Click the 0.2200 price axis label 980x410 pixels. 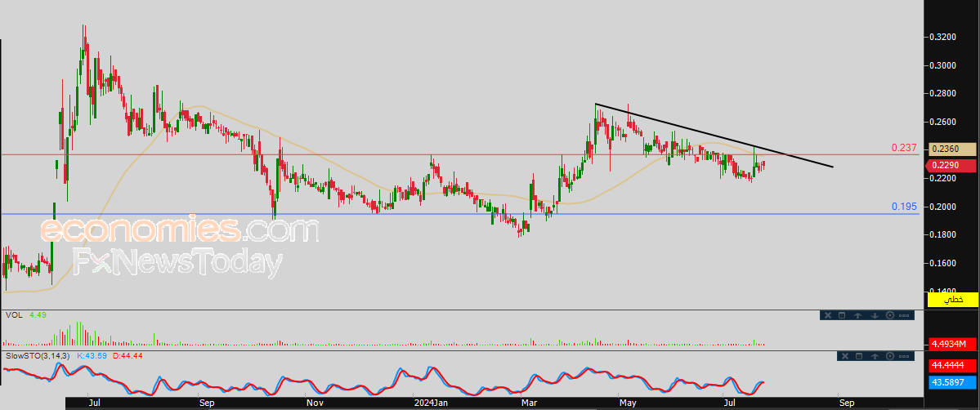click(942, 178)
